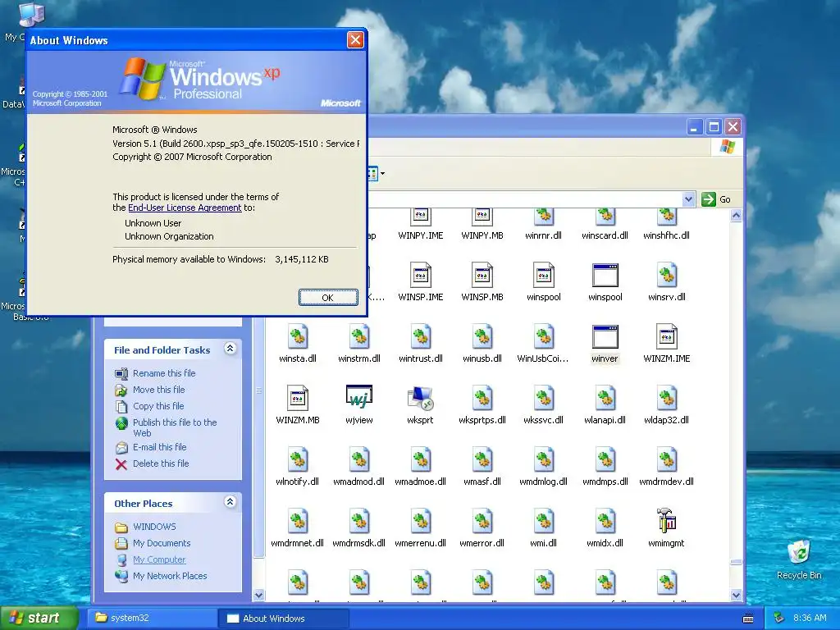Viewport: 840px width, 630px height.
Task: Click the wmerrenu.dll file name
Action: (x=421, y=543)
